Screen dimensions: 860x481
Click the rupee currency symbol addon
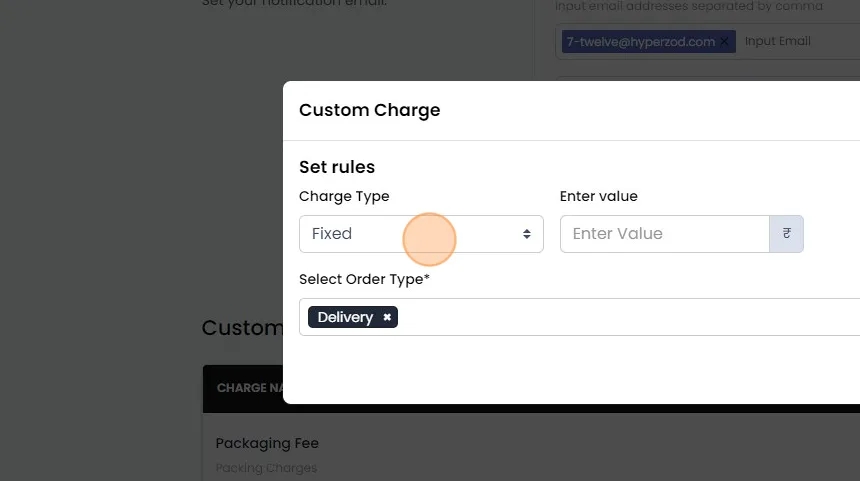tap(787, 234)
